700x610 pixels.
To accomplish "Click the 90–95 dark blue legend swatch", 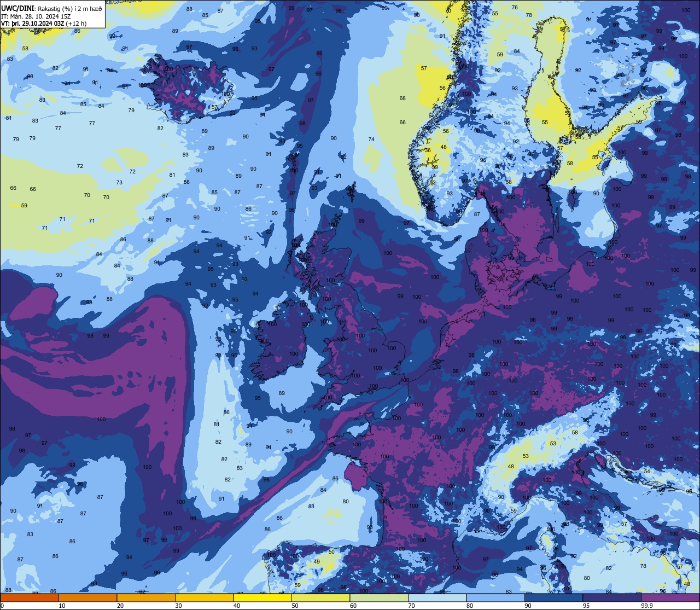I will (554, 597).
